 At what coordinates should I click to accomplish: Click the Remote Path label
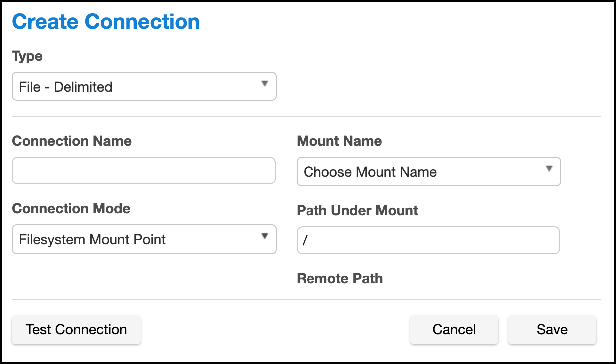tap(340, 279)
